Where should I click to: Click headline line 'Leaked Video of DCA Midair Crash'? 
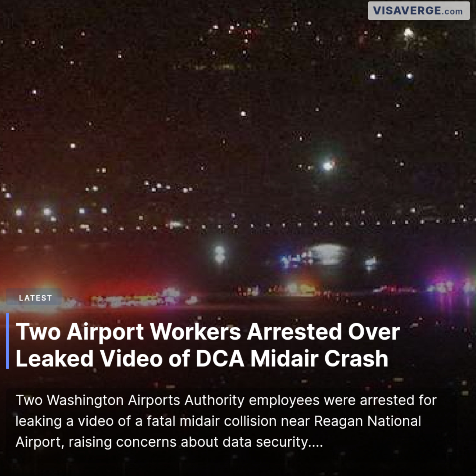(202, 358)
